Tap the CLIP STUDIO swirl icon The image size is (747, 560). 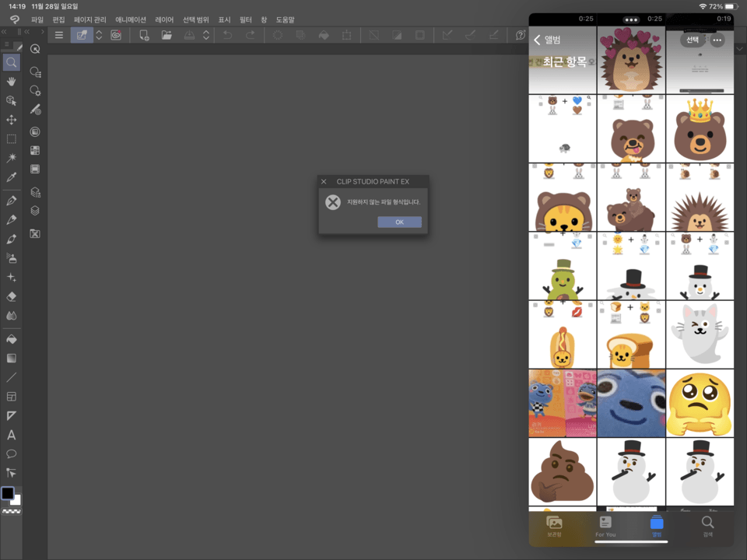click(x=116, y=35)
